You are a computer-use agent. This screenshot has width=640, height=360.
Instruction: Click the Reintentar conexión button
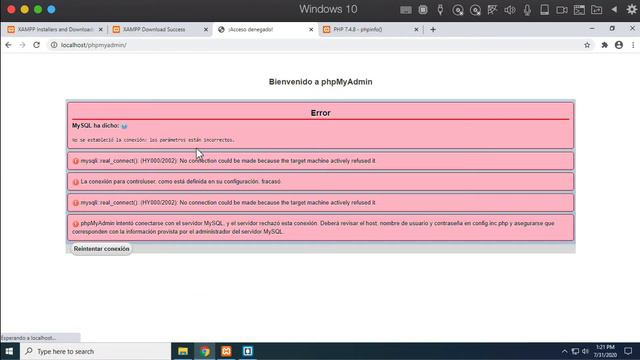coord(101,249)
